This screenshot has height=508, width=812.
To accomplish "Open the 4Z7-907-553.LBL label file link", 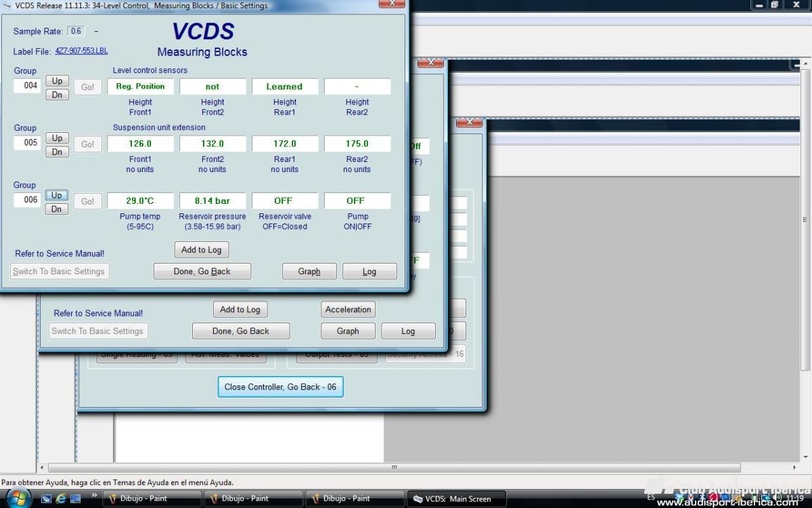I will tap(81, 51).
